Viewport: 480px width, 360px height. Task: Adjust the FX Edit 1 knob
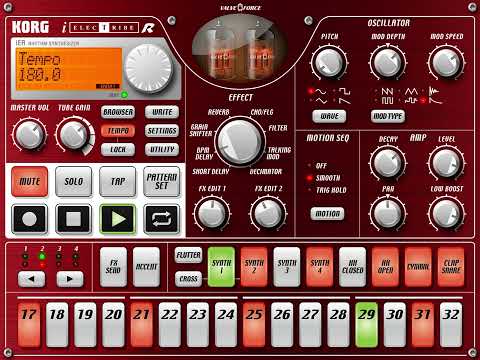[212, 213]
